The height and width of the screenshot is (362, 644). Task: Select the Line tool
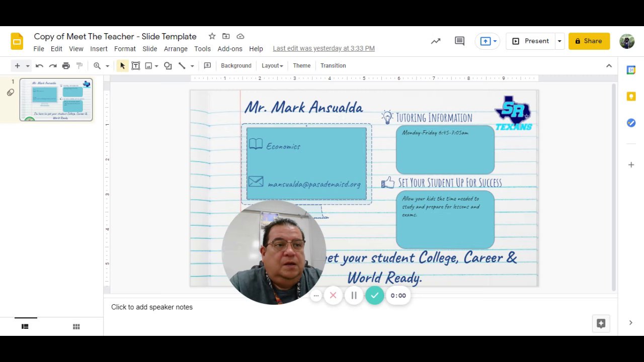(x=182, y=66)
